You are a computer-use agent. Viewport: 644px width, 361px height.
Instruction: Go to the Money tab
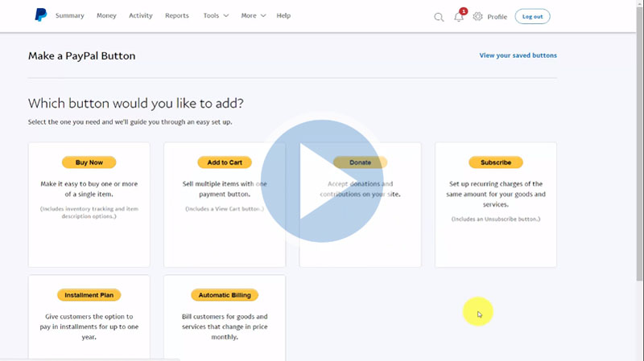coord(106,15)
